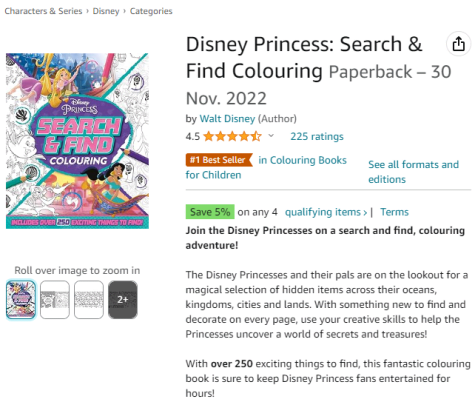Viewport: 475px width, 402px height.
Task: Open the 2+ more images thumbnail
Action: coord(123,299)
